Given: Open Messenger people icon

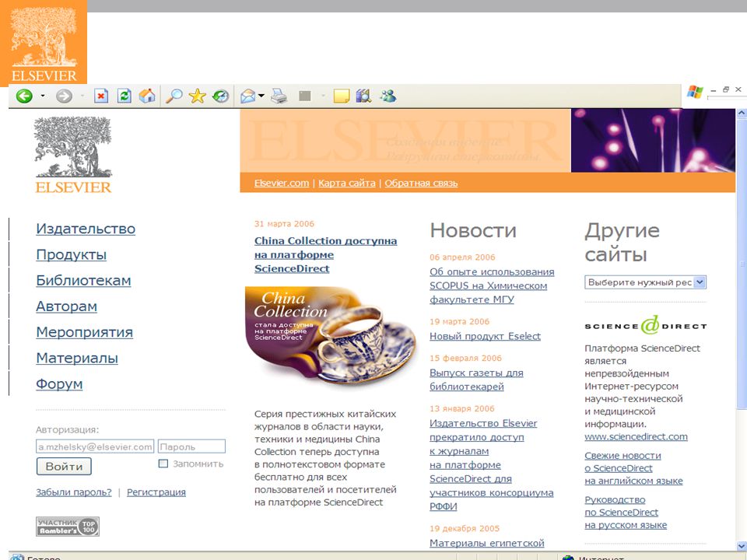Looking at the screenshot, I should click(x=388, y=96).
